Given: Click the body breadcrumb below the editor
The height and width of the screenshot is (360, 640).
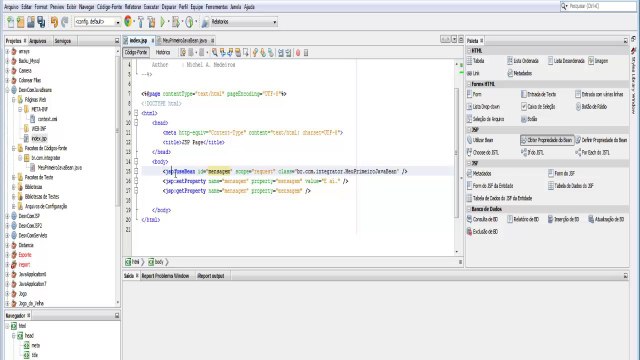Looking at the screenshot, I should 156,262.
